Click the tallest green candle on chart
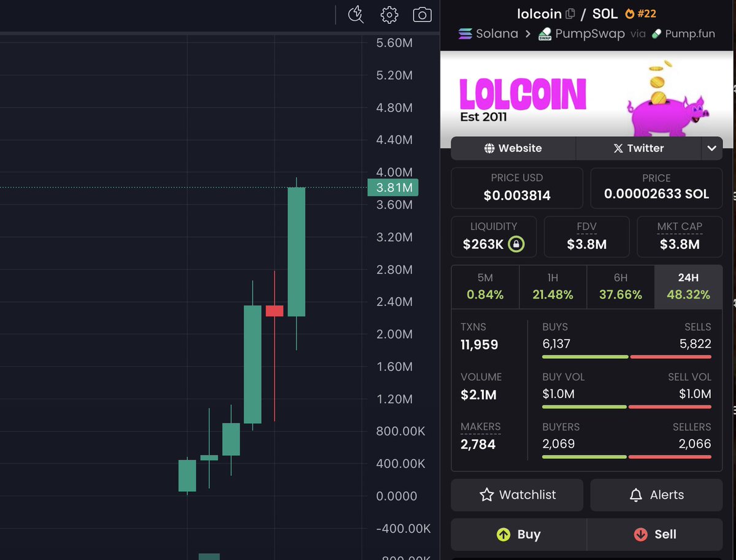The height and width of the screenshot is (560, 736). (x=296, y=252)
